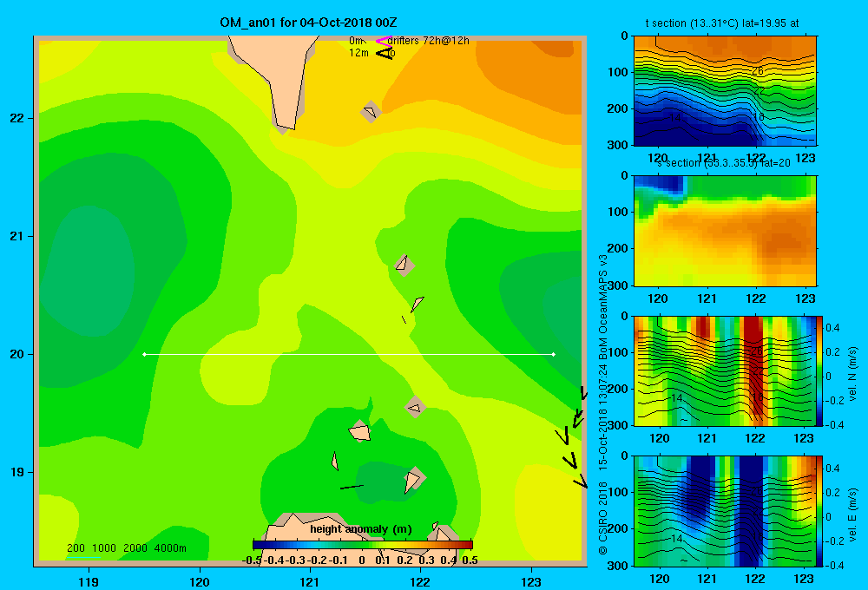This screenshot has width=868, height=590.
Task: Click the magenta drifter arrow legend symbol
Action: pyautogui.click(x=383, y=41)
